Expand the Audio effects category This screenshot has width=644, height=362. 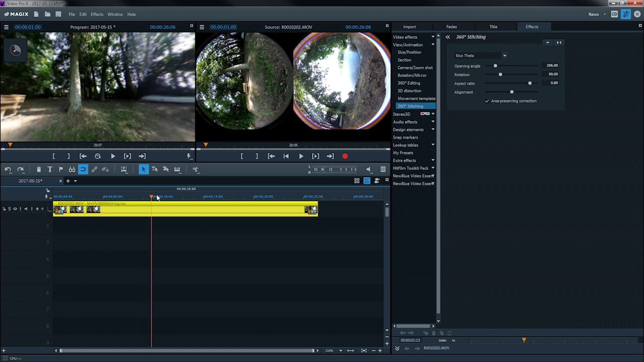[405, 122]
